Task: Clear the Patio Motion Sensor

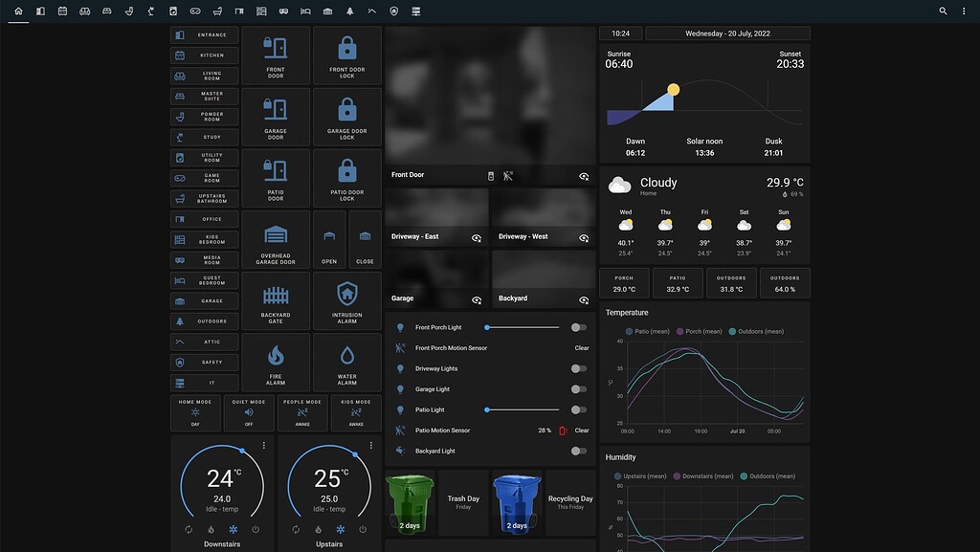Action: click(581, 430)
